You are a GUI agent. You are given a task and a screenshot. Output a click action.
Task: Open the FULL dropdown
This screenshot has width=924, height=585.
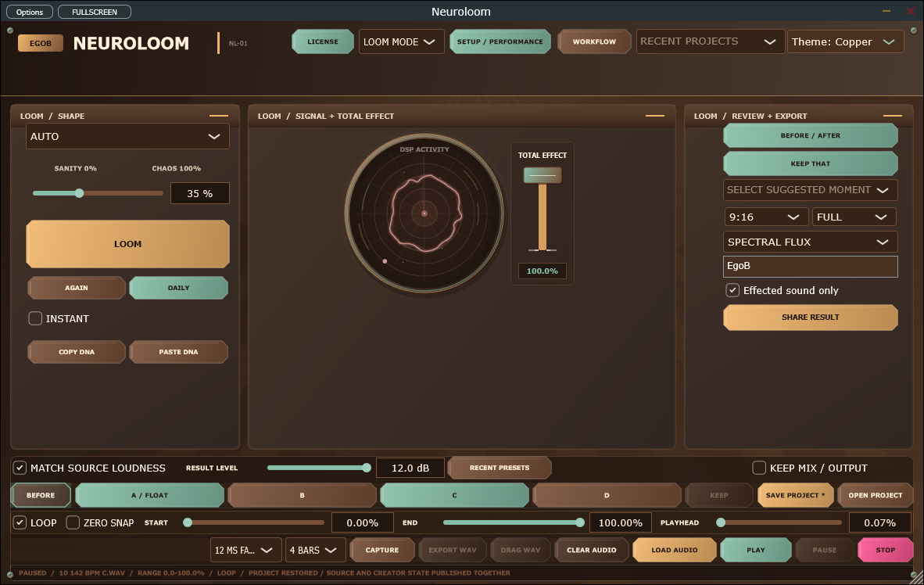854,217
